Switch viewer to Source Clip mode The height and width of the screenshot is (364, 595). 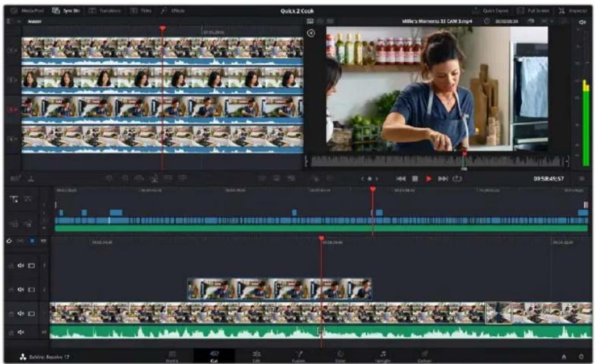pyautogui.click(x=310, y=21)
